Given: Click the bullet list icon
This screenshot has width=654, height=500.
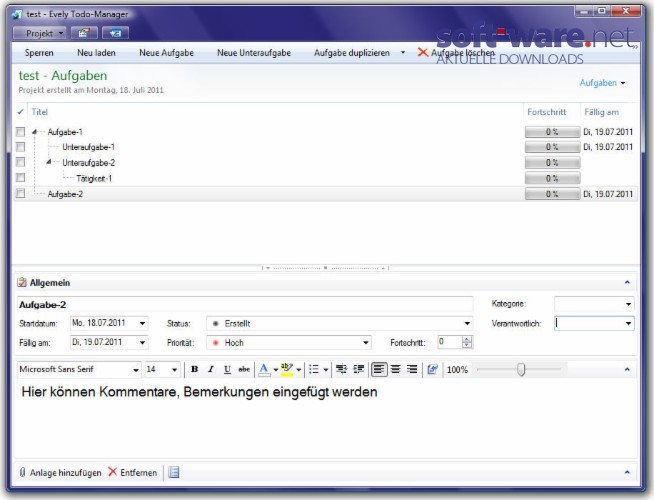Looking at the screenshot, I should tap(314, 369).
